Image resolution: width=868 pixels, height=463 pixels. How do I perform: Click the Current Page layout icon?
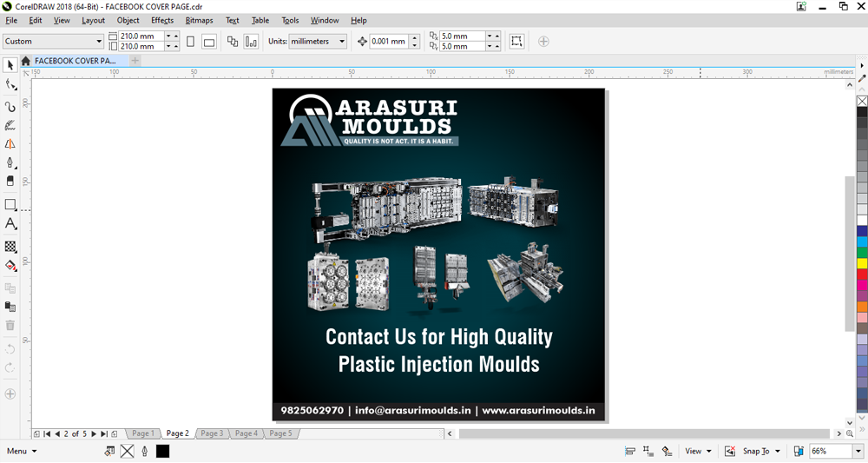click(x=251, y=42)
